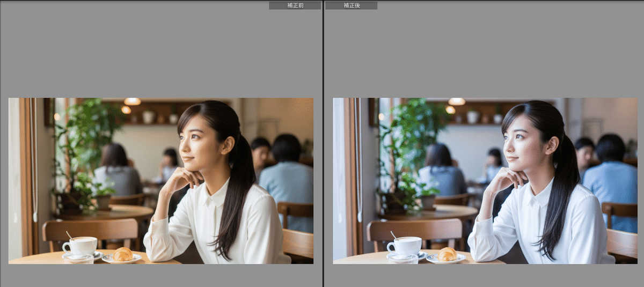Click the man's blue shirt in after photo

click(612, 185)
